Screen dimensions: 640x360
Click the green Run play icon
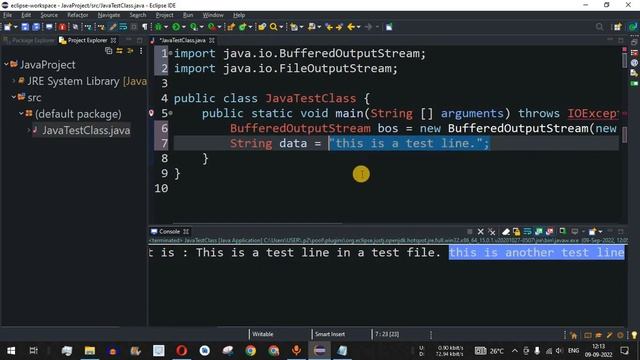coord(176,27)
